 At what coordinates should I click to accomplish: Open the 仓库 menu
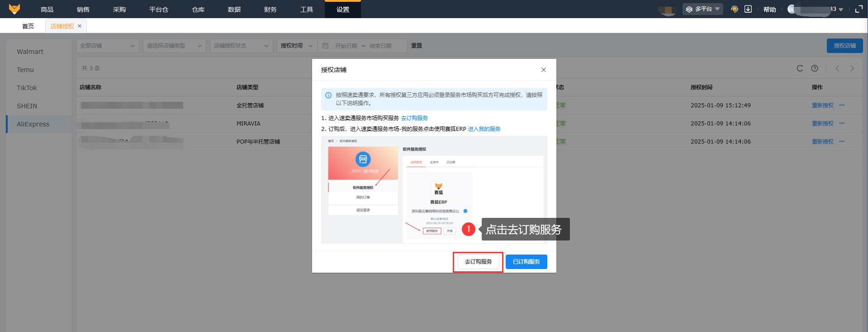(198, 10)
